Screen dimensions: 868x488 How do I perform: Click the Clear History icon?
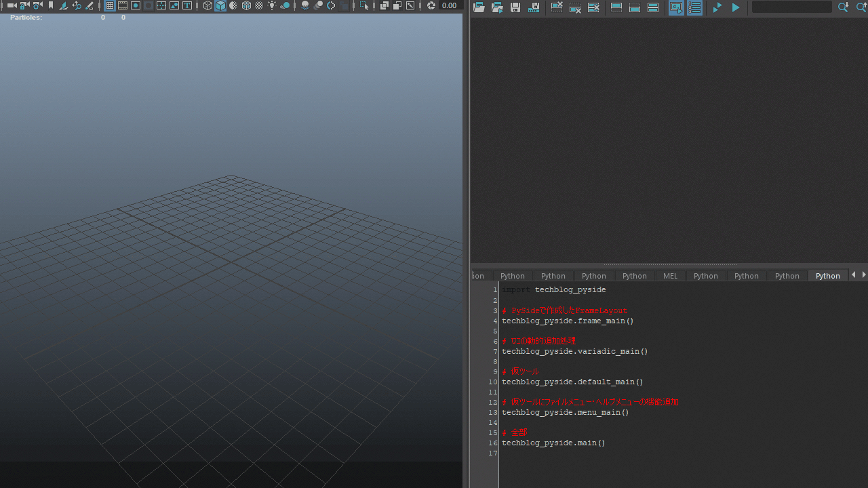point(557,7)
